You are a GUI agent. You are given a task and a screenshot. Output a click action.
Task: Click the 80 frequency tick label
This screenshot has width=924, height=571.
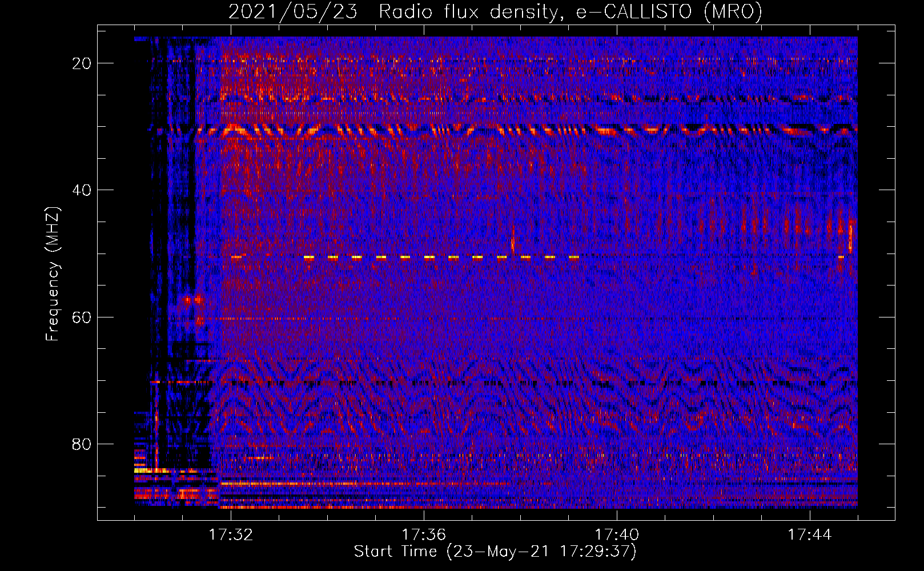point(82,444)
